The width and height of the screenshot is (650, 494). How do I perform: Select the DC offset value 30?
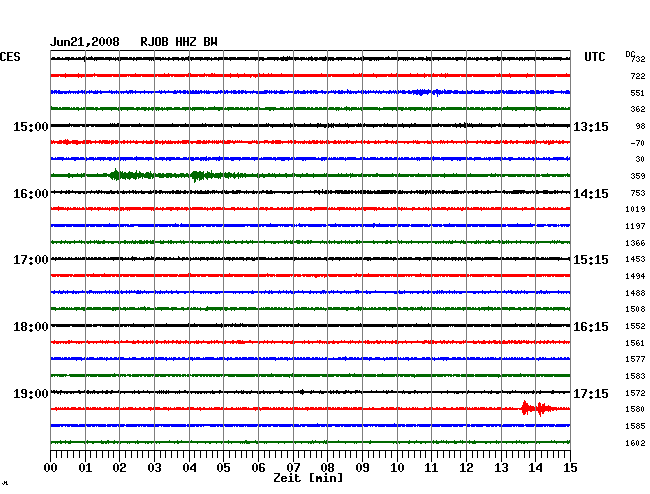point(640,159)
